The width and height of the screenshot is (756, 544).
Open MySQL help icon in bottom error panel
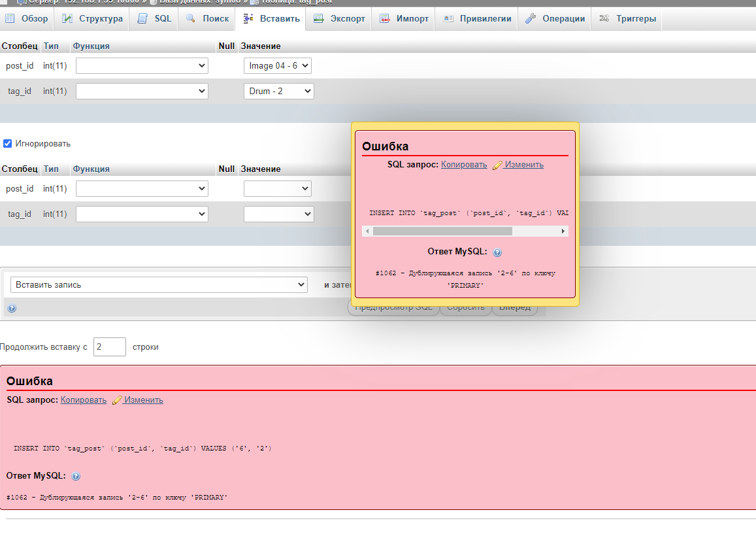click(x=76, y=477)
